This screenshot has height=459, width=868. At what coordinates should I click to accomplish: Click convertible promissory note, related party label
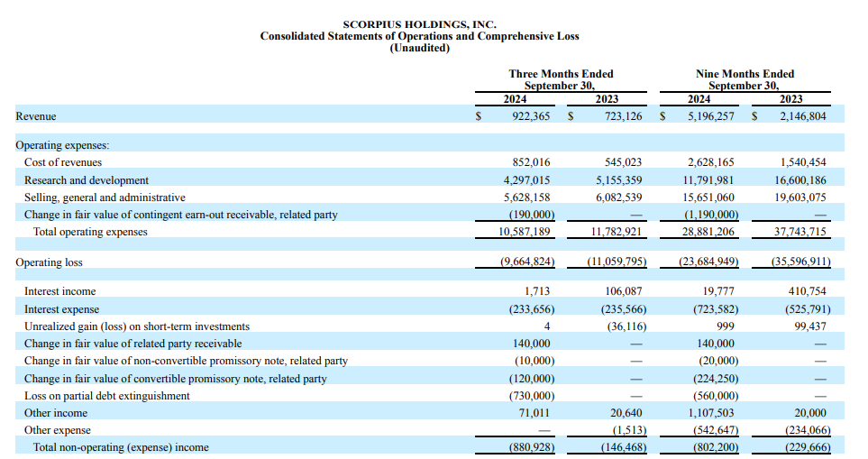tap(176, 379)
